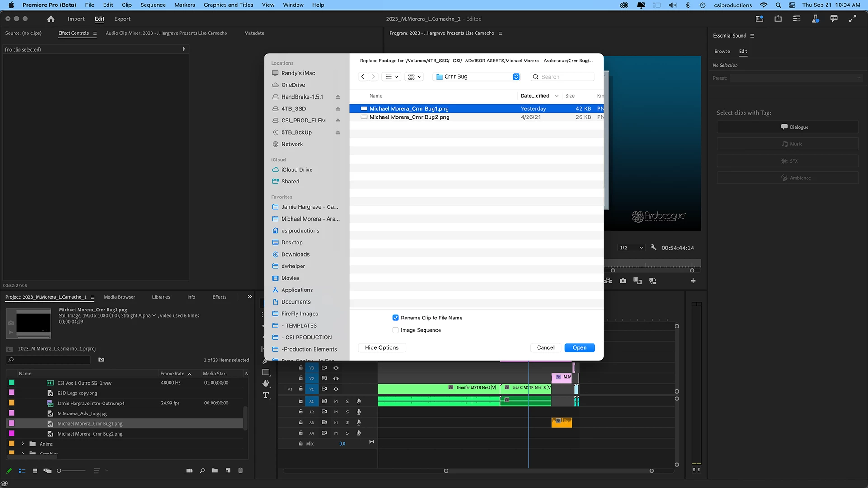Click the Export Frame camera icon
Screen dimensions: 868x488
(623, 281)
